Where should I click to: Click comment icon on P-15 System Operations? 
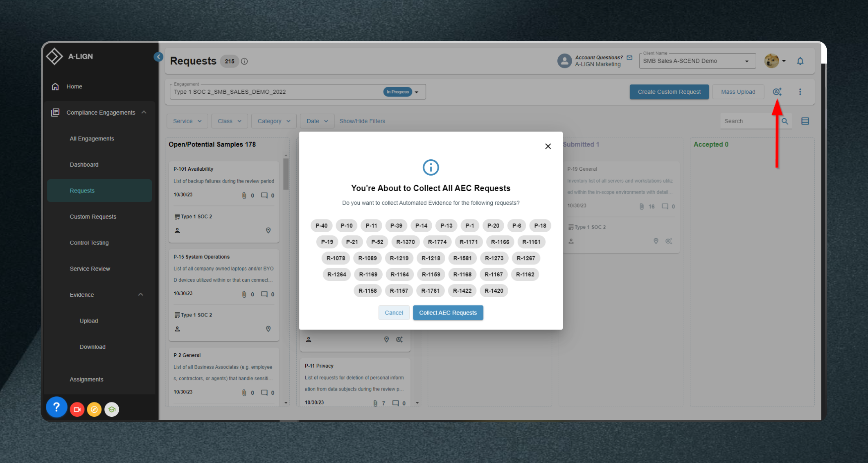(x=264, y=294)
